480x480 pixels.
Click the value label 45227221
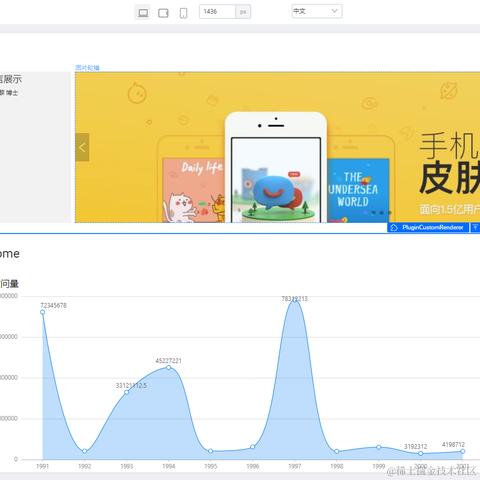pos(169,361)
